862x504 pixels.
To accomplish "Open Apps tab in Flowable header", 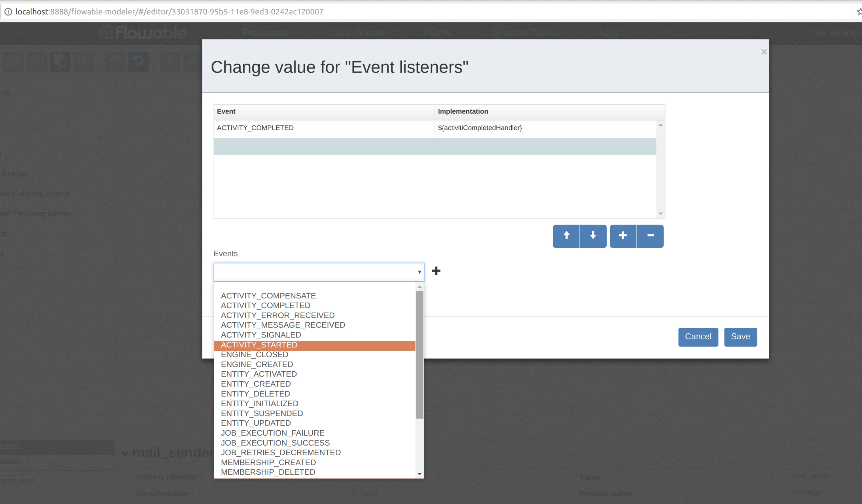I will tap(609, 33).
